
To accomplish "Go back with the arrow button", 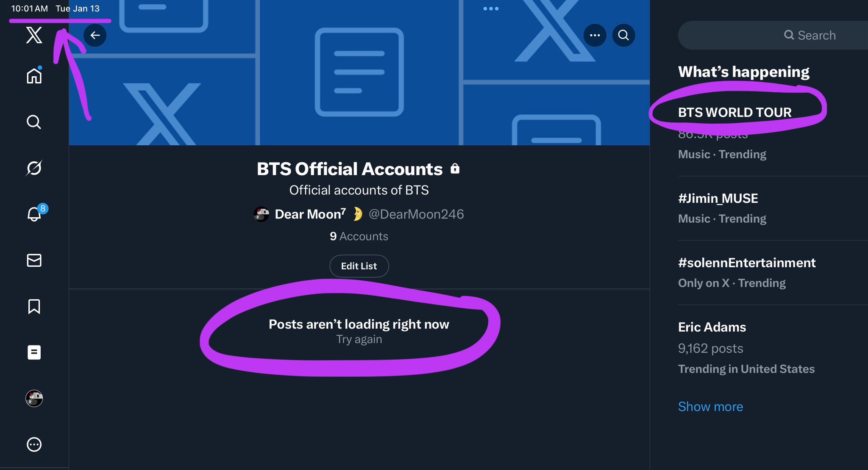I will coord(95,35).
